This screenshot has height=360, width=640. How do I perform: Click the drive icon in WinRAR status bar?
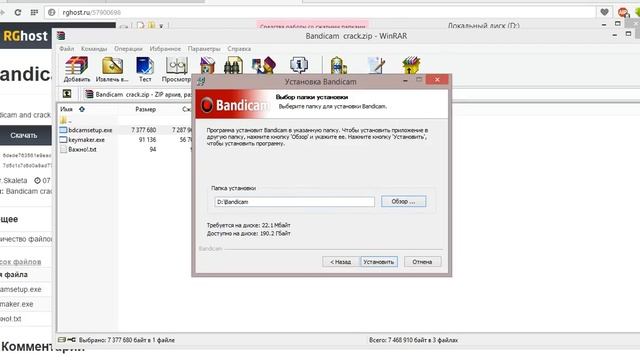click(62, 340)
